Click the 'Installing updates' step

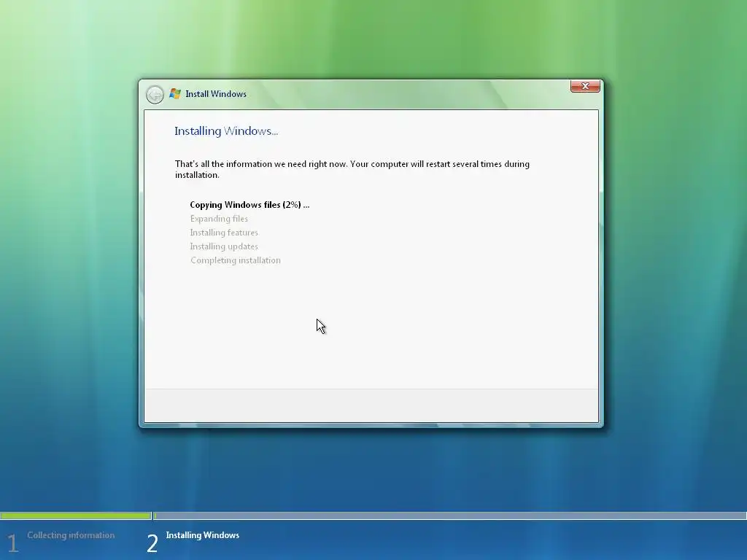[224, 246]
